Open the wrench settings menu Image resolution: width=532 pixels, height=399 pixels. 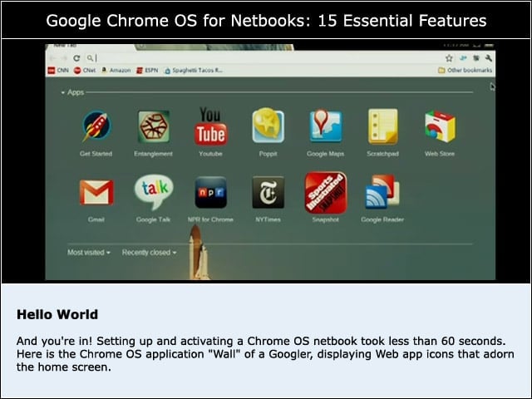(489, 58)
